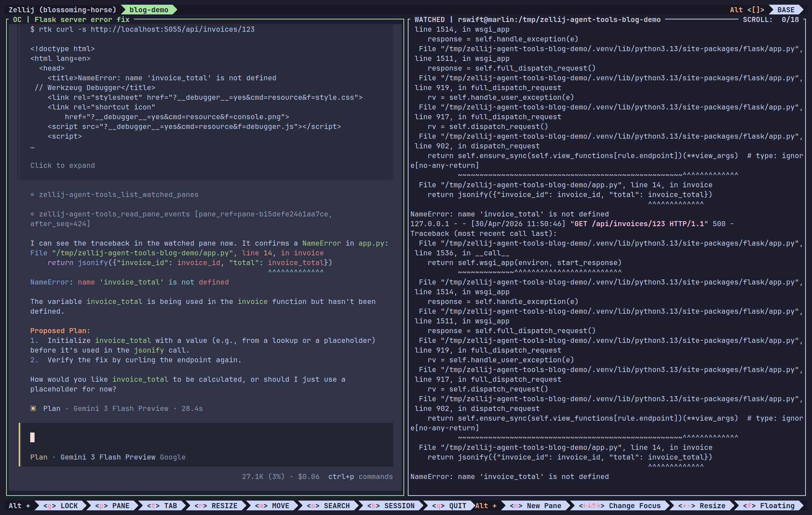
Task: Click 'return self.wsgi_app(environ, start_response)' line
Action: (525, 263)
